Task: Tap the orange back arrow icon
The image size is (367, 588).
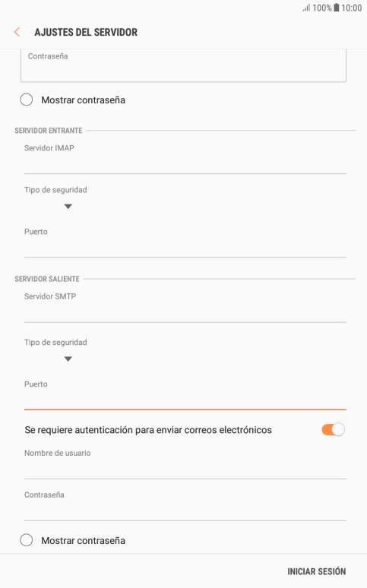Action: coord(17,32)
